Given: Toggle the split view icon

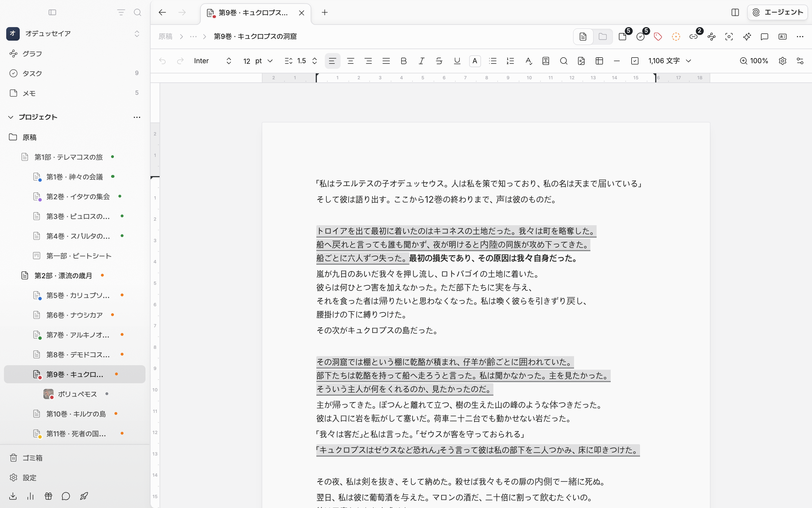Looking at the screenshot, I should pos(735,12).
